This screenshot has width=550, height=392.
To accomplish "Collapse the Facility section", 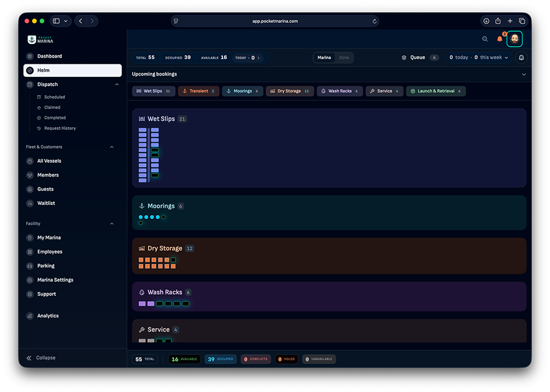I will [x=112, y=224].
